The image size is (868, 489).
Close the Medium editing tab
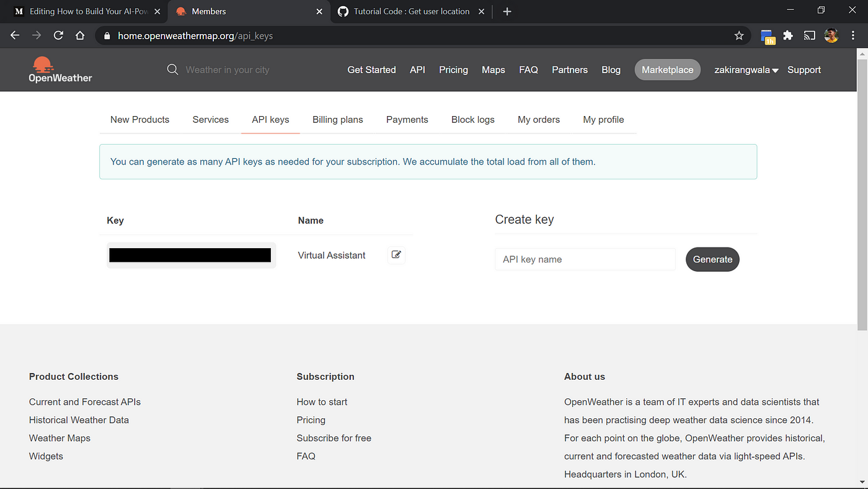tap(157, 11)
